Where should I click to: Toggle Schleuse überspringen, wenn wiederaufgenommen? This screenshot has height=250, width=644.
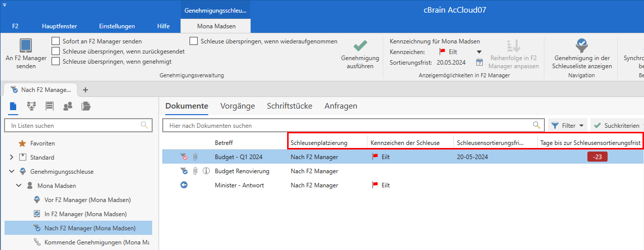click(x=194, y=41)
